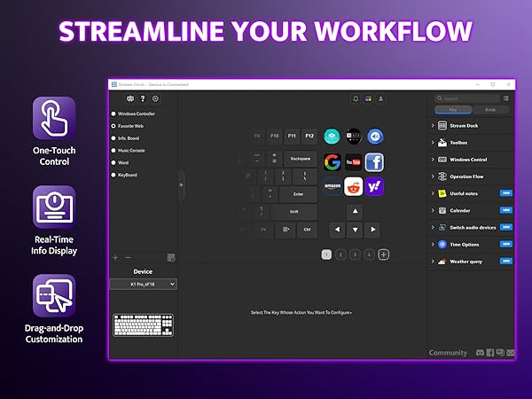This screenshot has height=399, width=532.
Task: Add a new page with the plus icon
Action: (383, 254)
